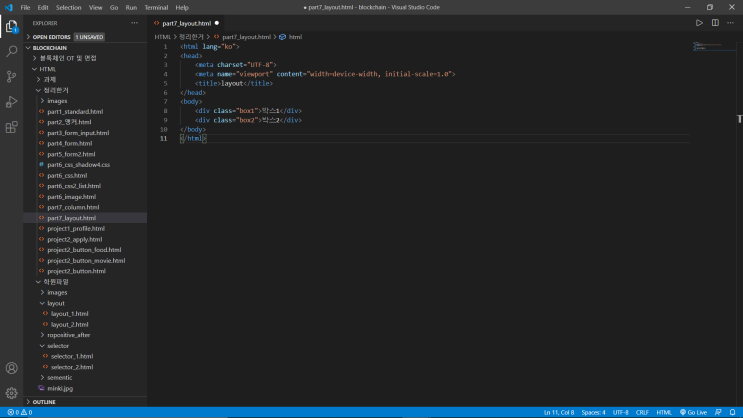The width and height of the screenshot is (743, 418).
Task: Open part6_css_shadow4.css file
Action: tap(85, 164)
